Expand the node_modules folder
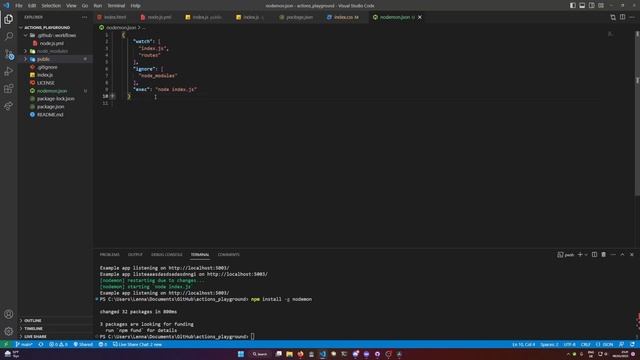The height and width of the screenshot is (360, 640). click(55, 51)
